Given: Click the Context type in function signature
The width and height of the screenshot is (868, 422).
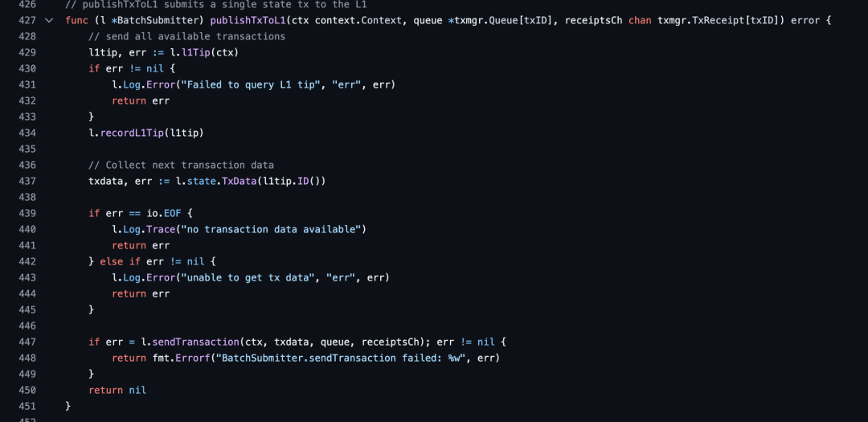Looking at the screenshot, I should 381,20.
